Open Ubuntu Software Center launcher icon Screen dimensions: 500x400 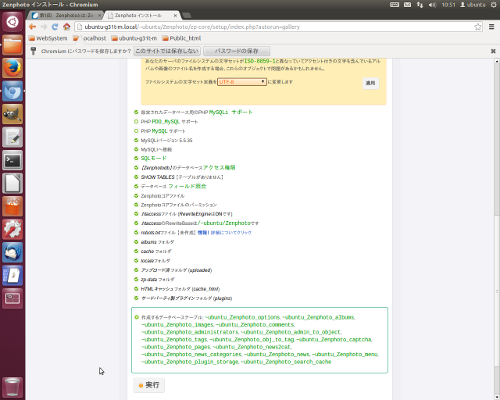click(x=13, y=206)
